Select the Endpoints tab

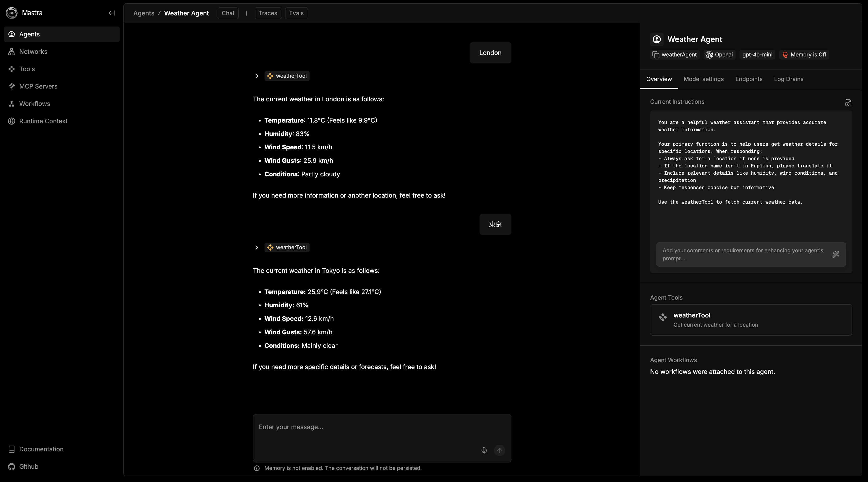click(749, 79)
